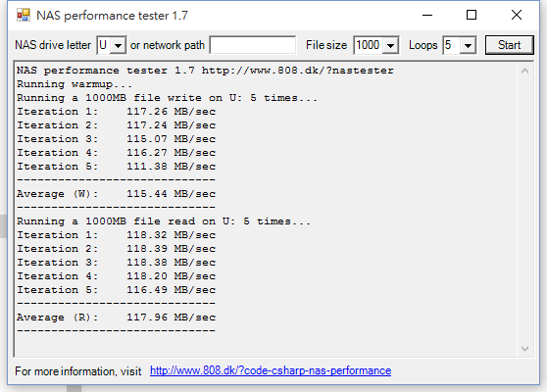The width and height of the screenshot is (547, 392).
Task: Click the window title text
Action: (x=112, y=16)
